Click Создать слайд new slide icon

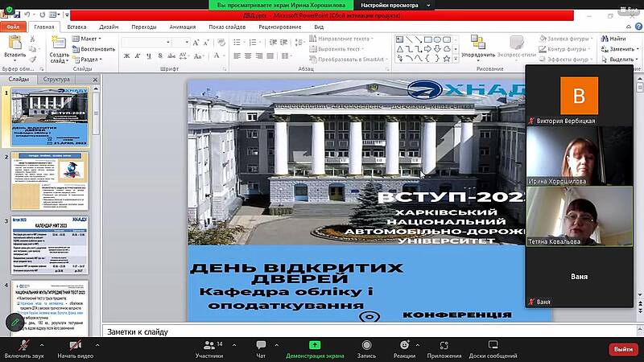(x=59, y=43)
